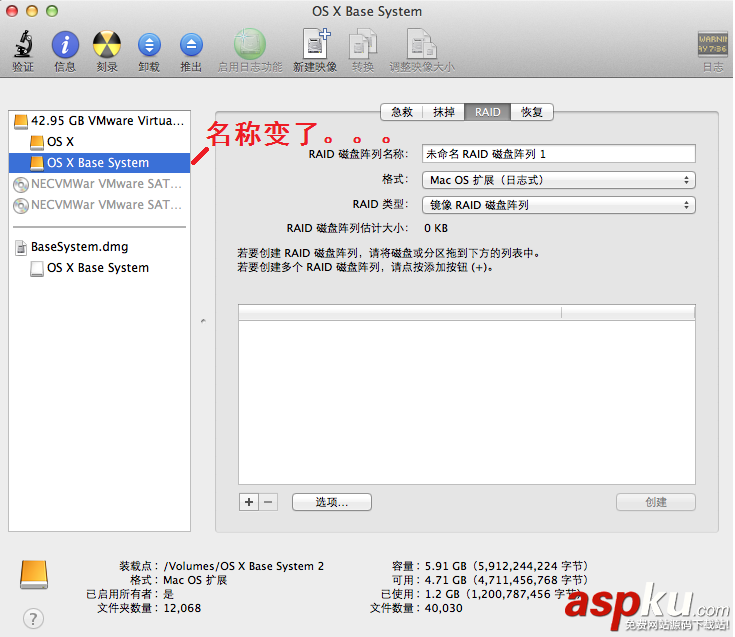Click the folder count 12,068

coord(182,608)
